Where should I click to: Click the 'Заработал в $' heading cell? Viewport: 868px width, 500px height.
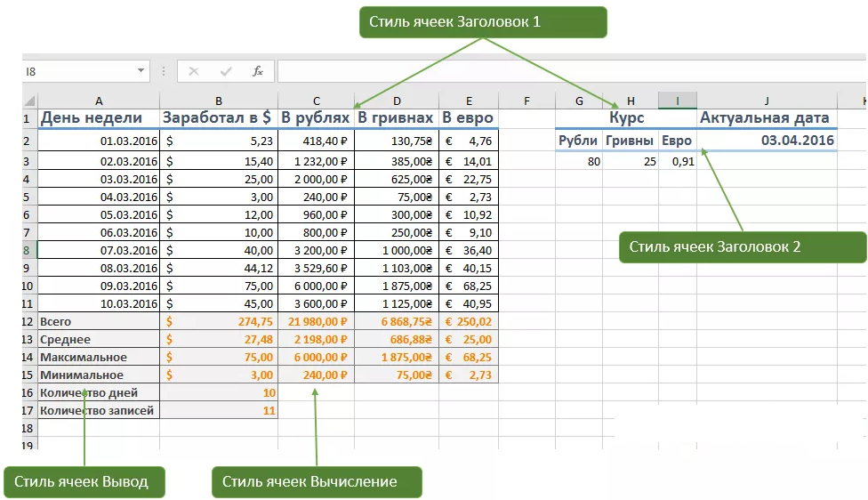(x=219, y=118)
